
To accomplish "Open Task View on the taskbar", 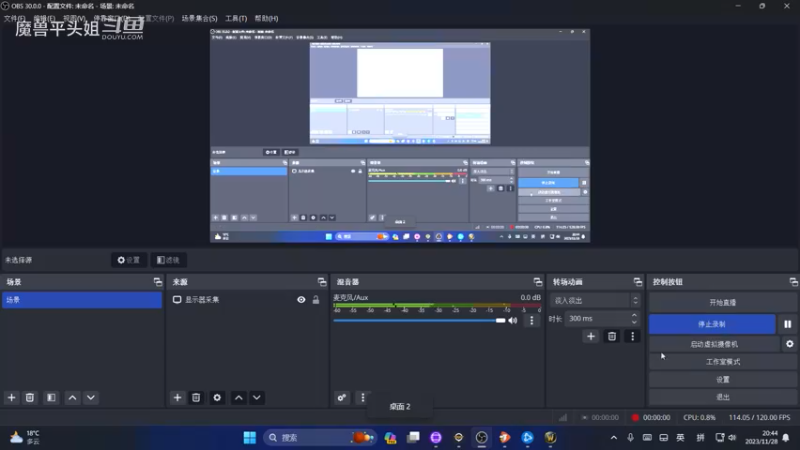I will tap(413, 437).
